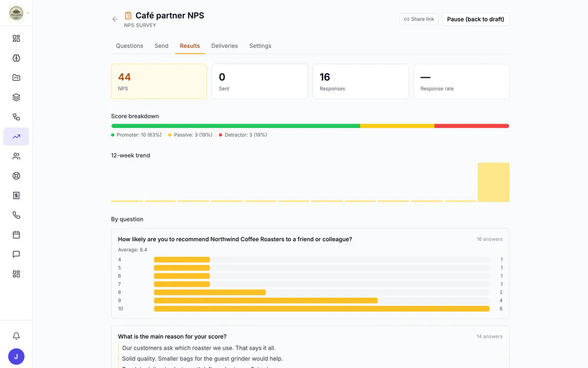Open the phone calls icon in sidebar

point(16,215)
